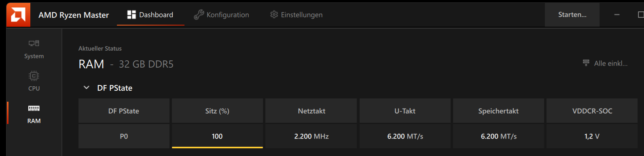Screen dimensions: 644x156
Task: Open the Starten... dropdown
Action: pos(572,15)
